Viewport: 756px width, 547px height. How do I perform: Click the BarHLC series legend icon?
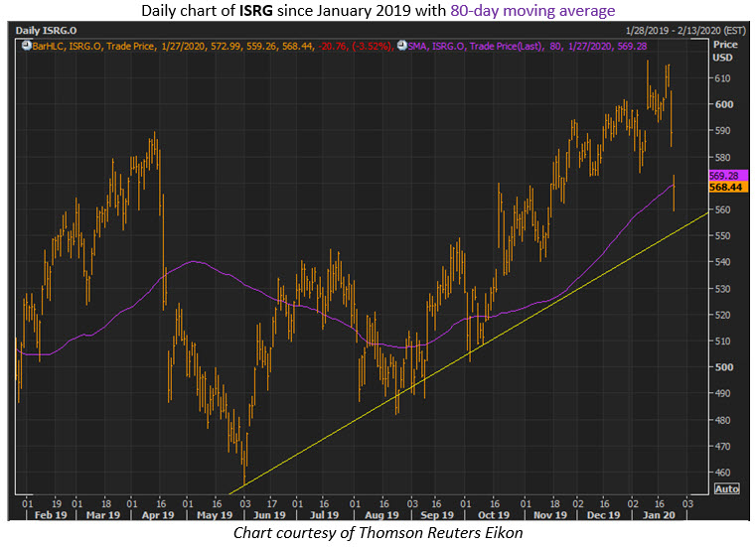[x=26, y=47]
